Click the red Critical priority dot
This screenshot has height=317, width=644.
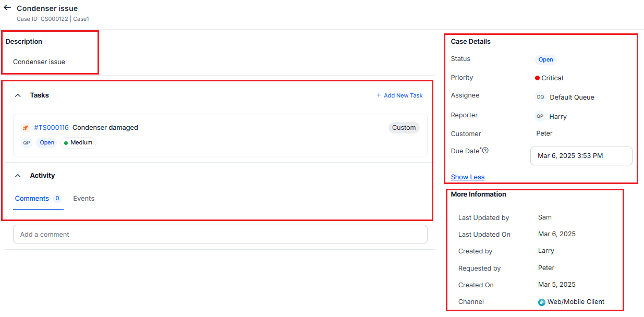click(537, 78)
